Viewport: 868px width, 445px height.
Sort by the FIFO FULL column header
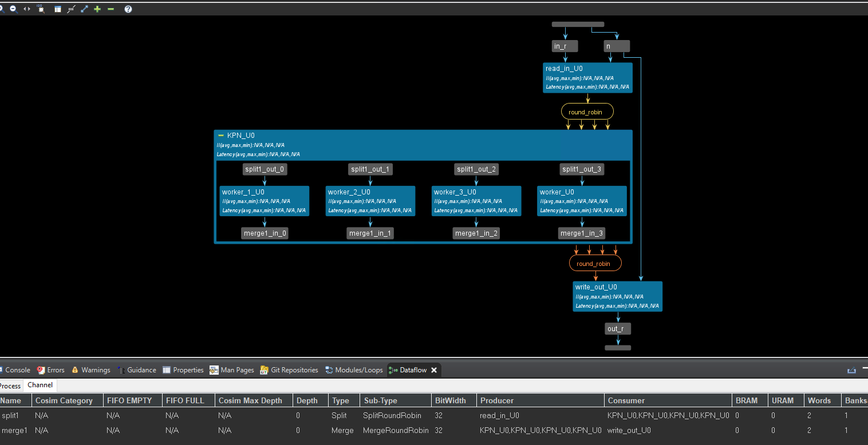pos(188,400)
